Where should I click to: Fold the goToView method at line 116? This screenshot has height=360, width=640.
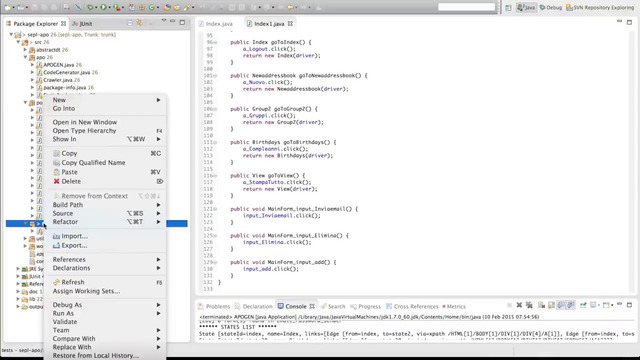click(x=215, y=176)
